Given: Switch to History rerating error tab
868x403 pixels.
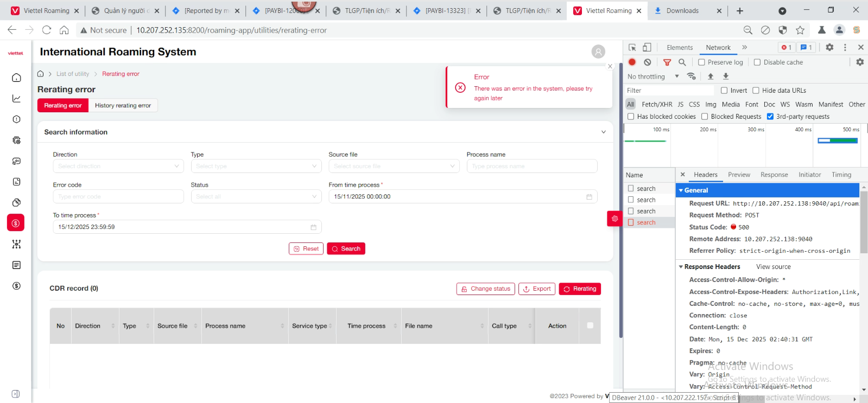Looking at the screenshot, I should tap(123, 105).
